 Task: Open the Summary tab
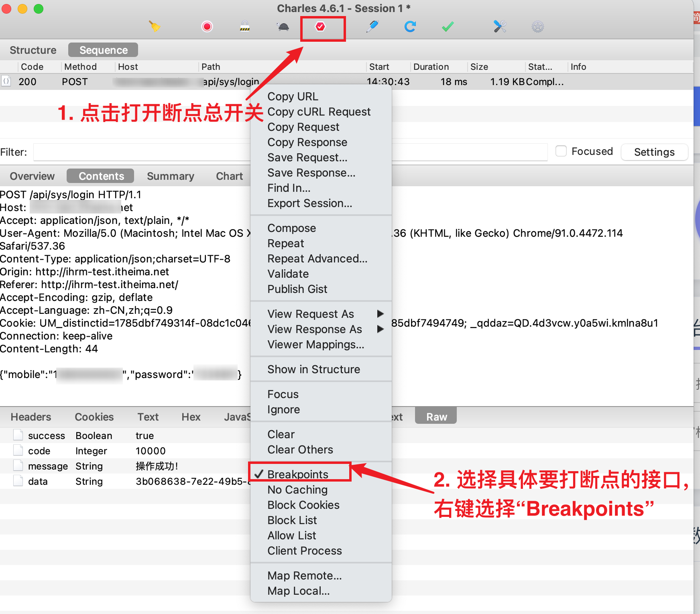click(x=171, y=176)
